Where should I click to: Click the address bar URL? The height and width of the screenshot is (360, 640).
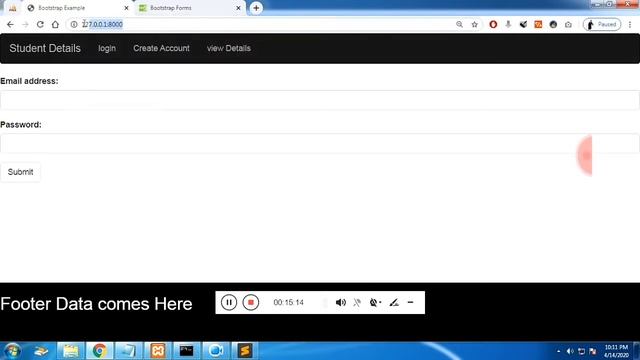click(x=102, y=24)
